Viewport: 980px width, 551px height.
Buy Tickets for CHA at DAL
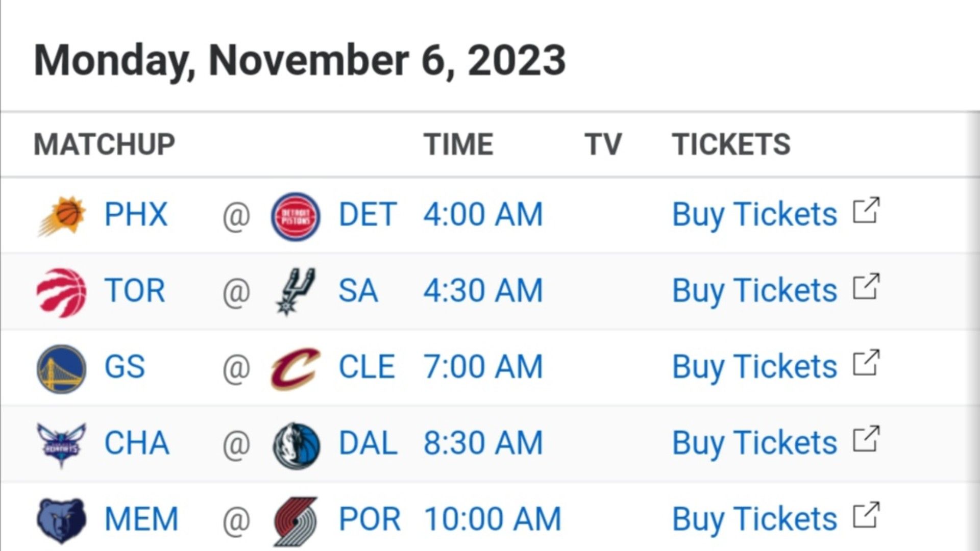click(754, 443)
